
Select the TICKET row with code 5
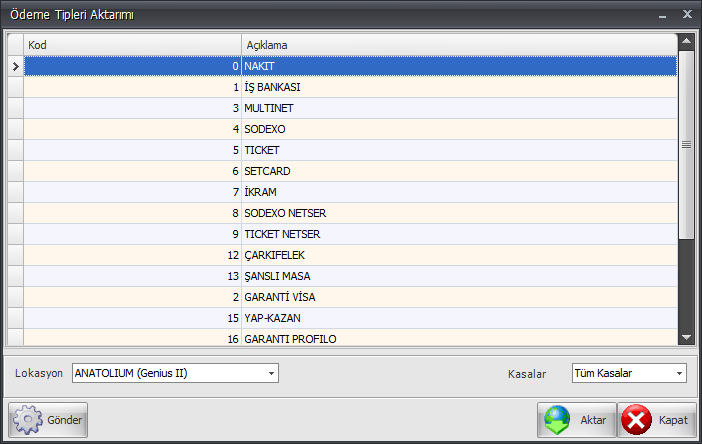(351, 150)
